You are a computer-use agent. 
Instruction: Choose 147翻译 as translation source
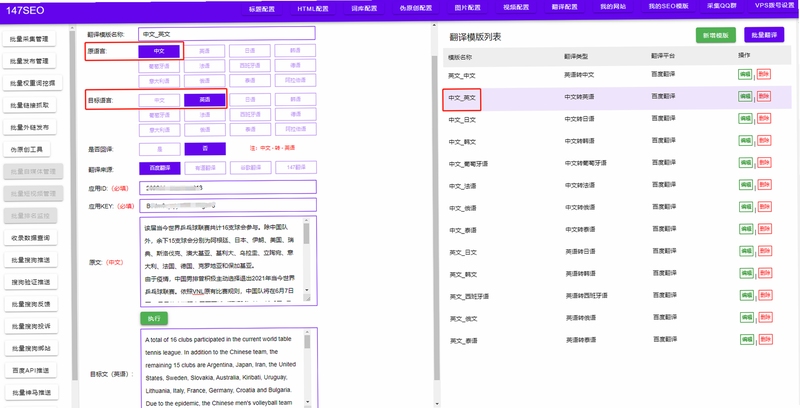(x=296, y=168)
